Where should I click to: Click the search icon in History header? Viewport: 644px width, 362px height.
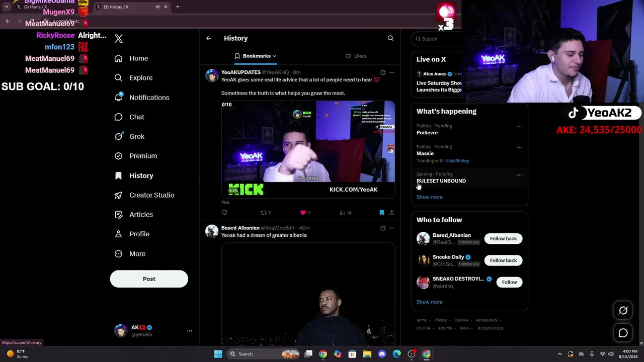390,38
